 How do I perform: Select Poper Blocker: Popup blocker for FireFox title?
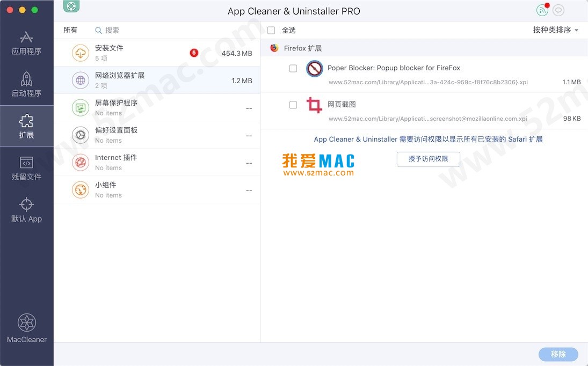(394, 68)
